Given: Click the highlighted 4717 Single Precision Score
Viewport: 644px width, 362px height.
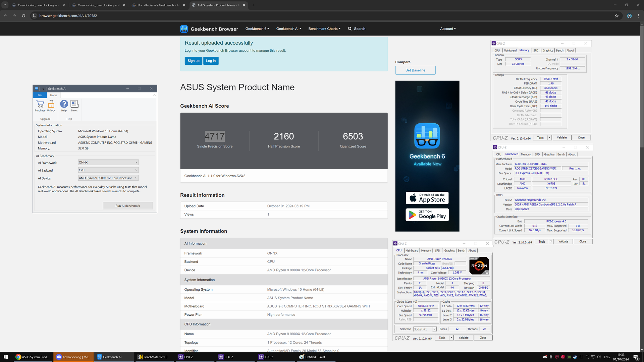Looking at the screenshot, I should pos(215,136).
